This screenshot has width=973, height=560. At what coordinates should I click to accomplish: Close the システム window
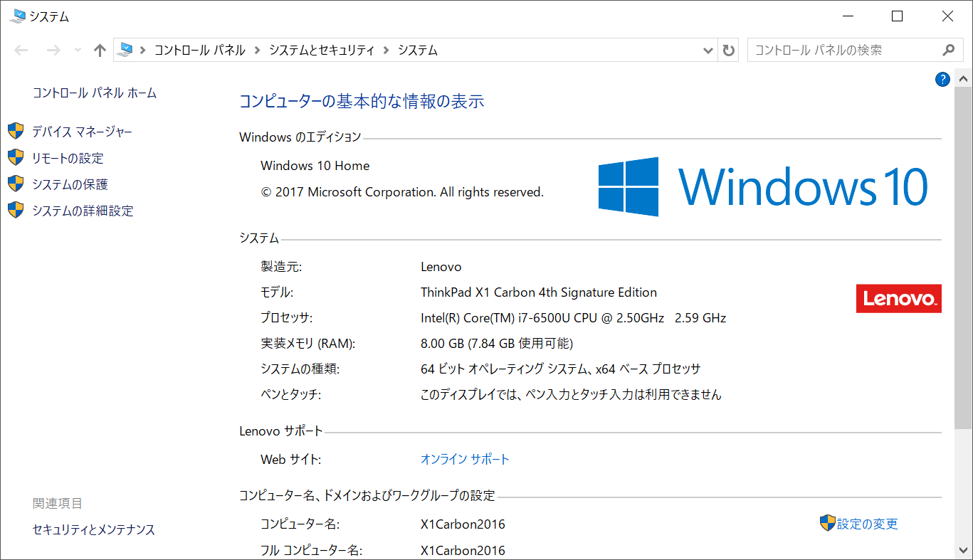tap(947, 16)
